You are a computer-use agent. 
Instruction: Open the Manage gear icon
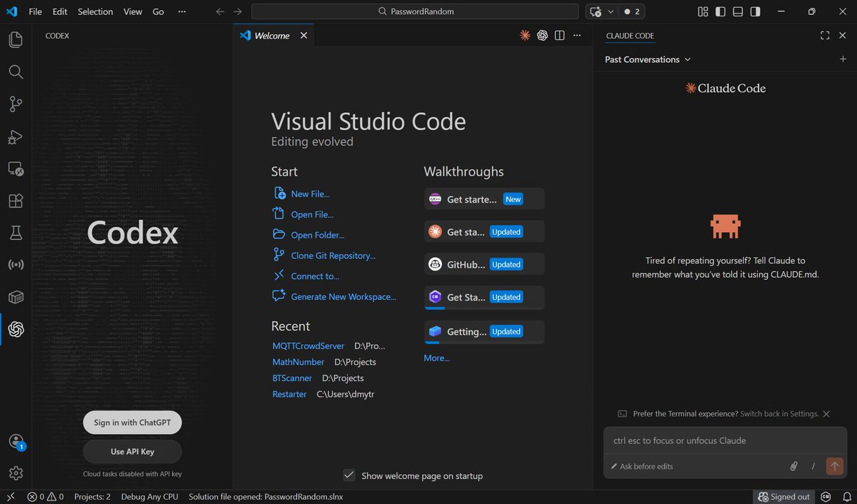16,473
